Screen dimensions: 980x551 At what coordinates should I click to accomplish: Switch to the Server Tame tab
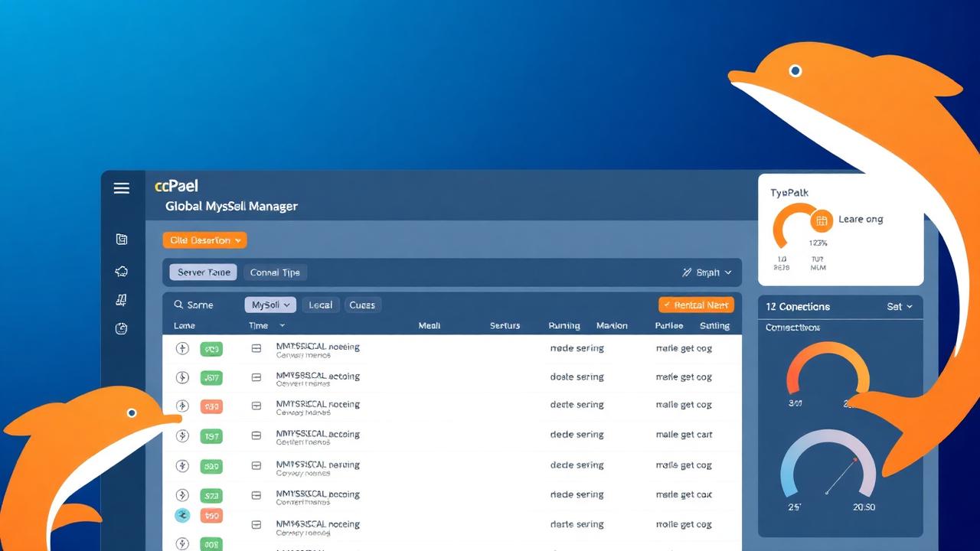(204, 272)
